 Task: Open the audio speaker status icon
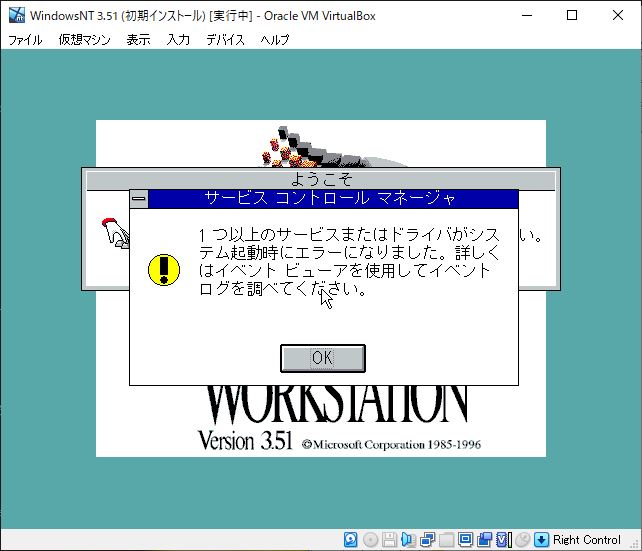(408, 540)
